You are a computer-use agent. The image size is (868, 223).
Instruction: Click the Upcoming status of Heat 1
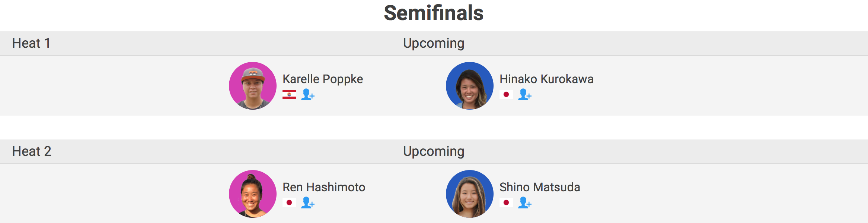point(434,43)
